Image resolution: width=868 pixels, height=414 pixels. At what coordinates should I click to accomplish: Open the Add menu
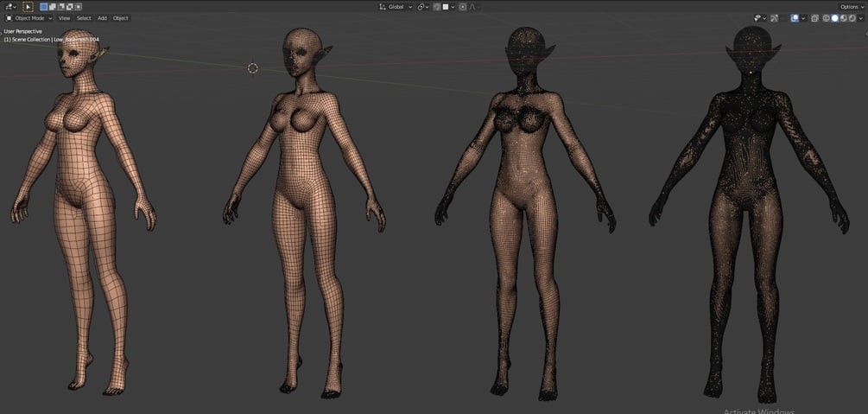[x=102, y=18]
